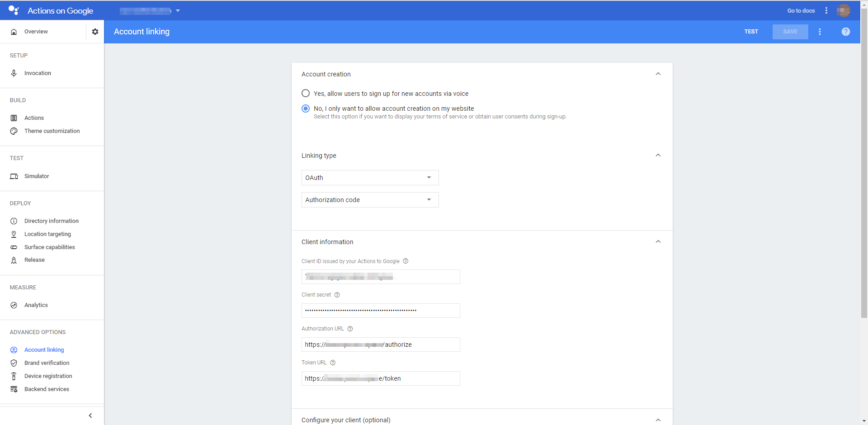Viewport: 868px width, 425px height.
Task: Click the Release rocket icon
Action: tap(14, 260)
